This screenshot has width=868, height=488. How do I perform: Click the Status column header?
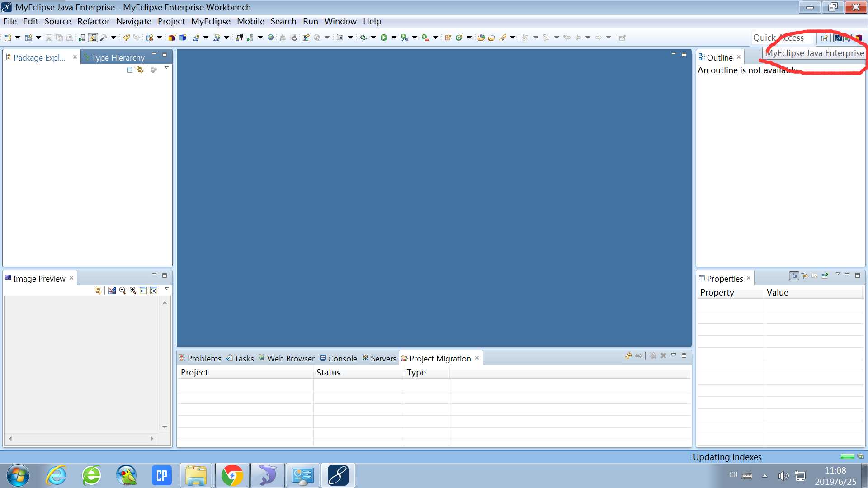coord(359,372)
